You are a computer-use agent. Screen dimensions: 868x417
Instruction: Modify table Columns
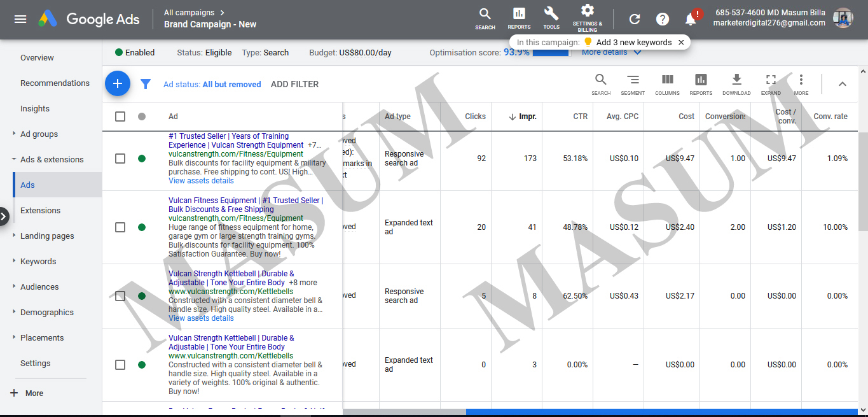point(667,84)
